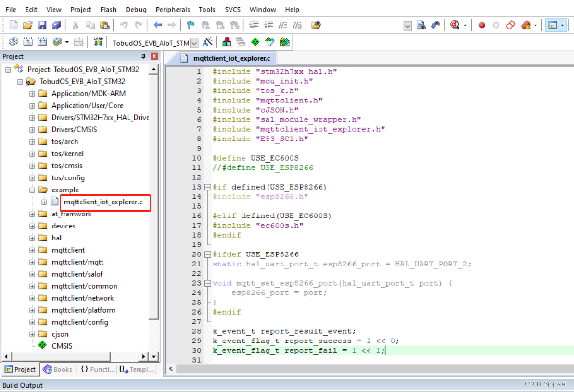Screen dimensions: 574x392
Task: Comment out selected lines icon
Action: (282, 25)
